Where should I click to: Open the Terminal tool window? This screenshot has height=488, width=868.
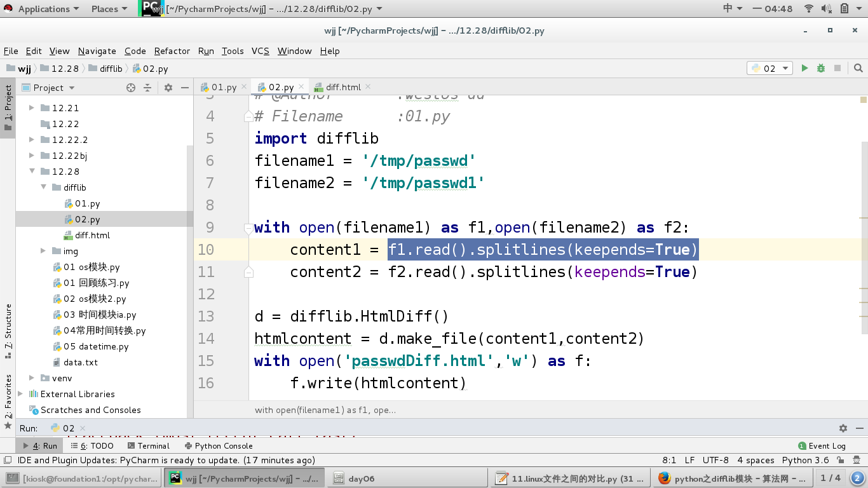148,445
